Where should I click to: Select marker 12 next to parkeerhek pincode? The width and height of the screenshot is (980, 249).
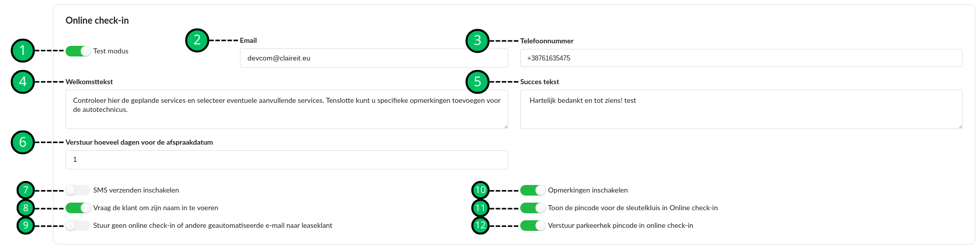click(480, 225)
